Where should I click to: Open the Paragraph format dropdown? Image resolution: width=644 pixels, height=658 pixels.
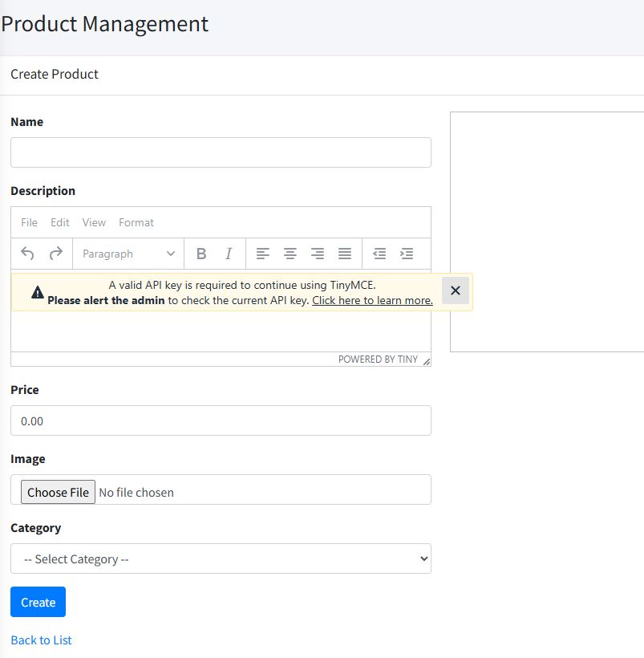128,254
